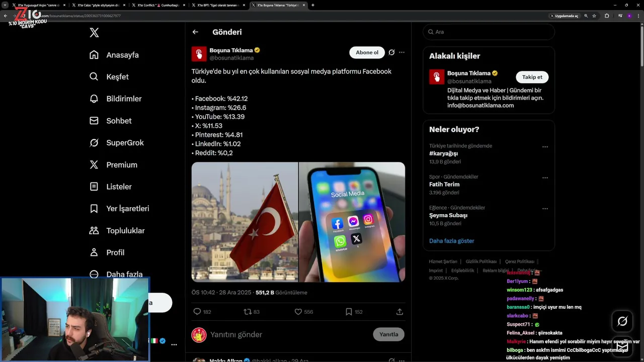644x362 pixels.
Task: Click browser zoom magnifier icon
Action: [586, 16]
